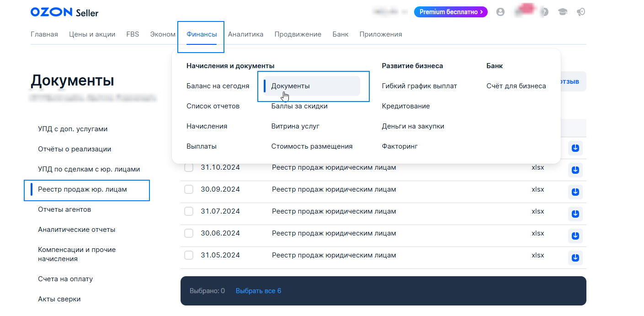Click the Выбрать все 6 link
Screen dimensions: 644x316
point(258,291)
